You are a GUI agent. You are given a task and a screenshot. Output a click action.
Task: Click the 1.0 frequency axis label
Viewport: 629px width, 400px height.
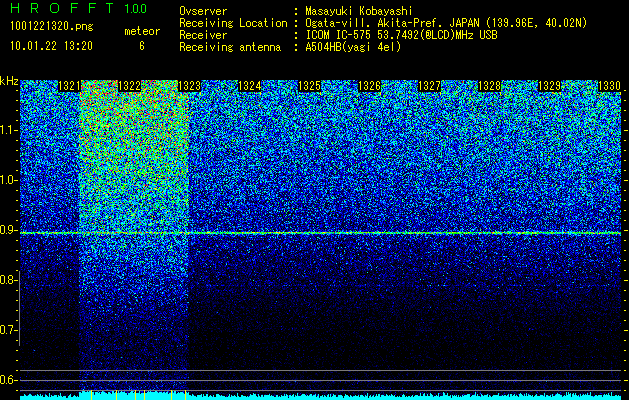(7, 180)
